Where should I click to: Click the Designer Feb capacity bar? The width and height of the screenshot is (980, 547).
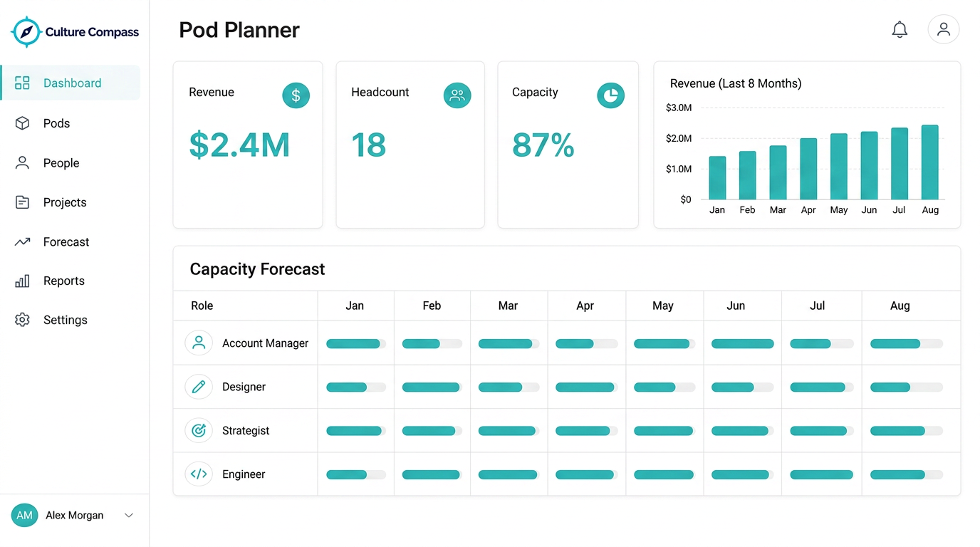tap(432, 387)
